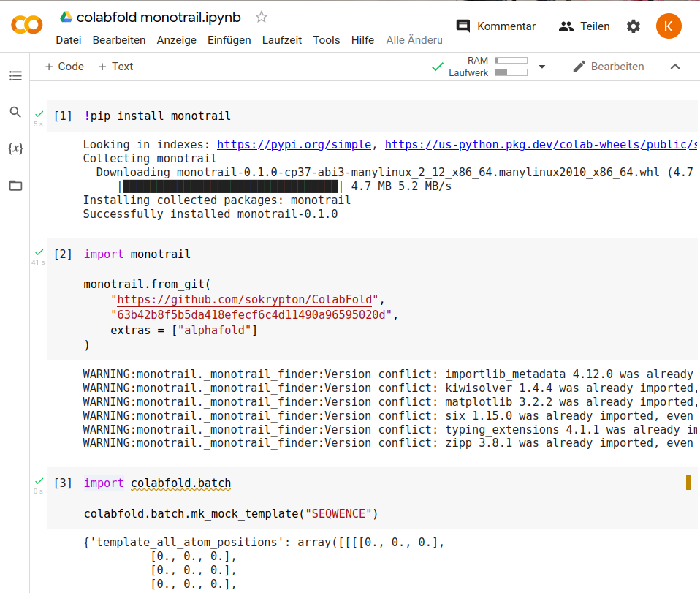Open the table of contents sidebar icon

coord(15,75)
